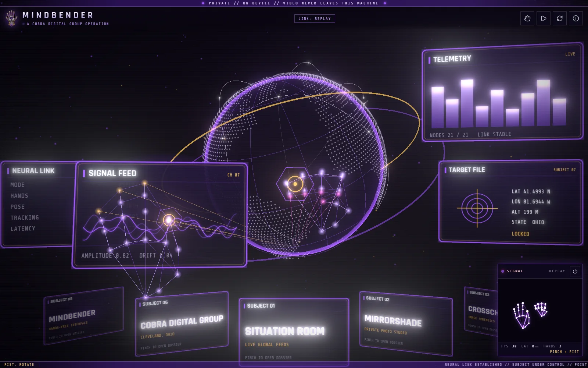Image resolution: width=588 pixels, height=368 pixels.
Task: Toggle the power button in the Signal panel
Action: pyautogui.click(x=575, y=271)
